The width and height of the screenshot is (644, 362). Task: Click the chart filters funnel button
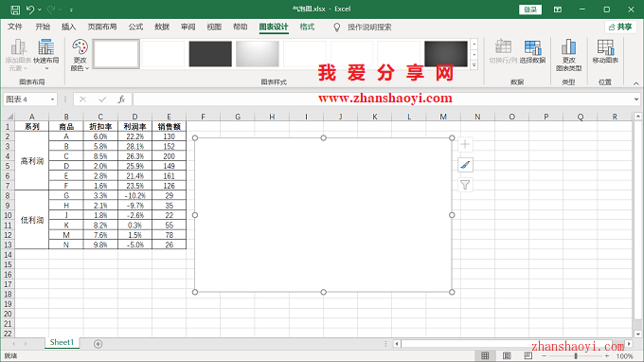tap(465, 185)
